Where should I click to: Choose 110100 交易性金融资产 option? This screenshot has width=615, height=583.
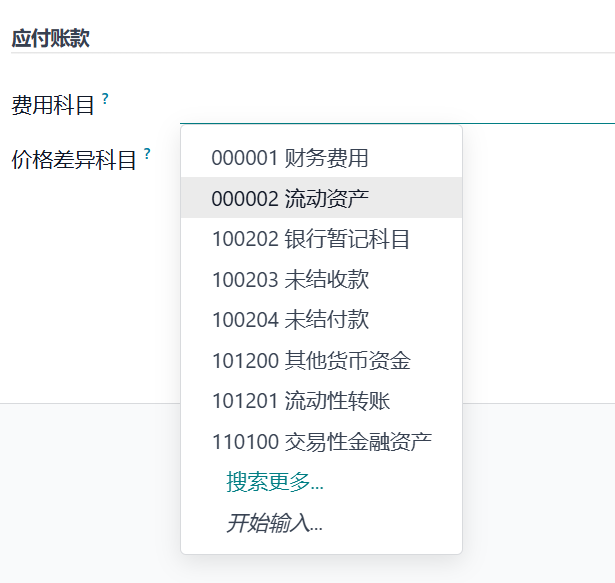[x=321, y=442]
